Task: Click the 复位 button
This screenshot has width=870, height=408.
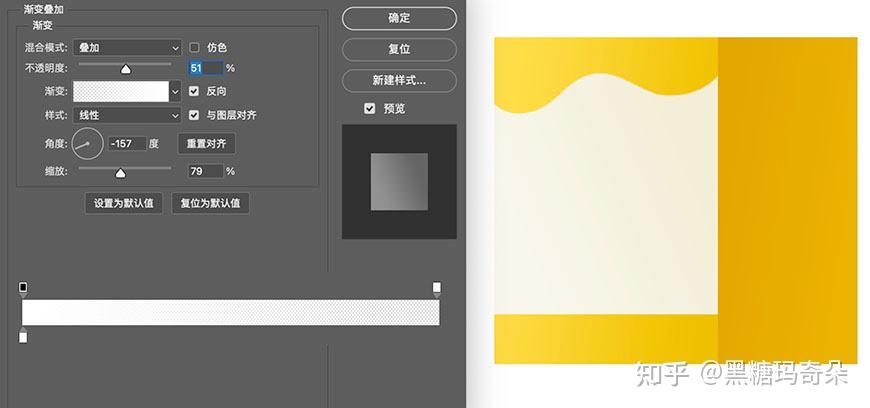Action: (x=399, y=49)
